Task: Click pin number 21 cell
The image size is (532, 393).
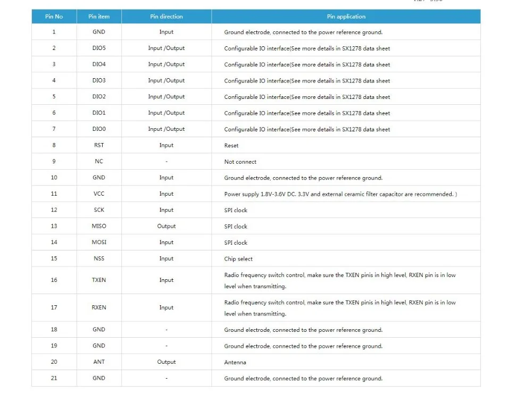Action: pyautogui.click(x=54, y=378)
